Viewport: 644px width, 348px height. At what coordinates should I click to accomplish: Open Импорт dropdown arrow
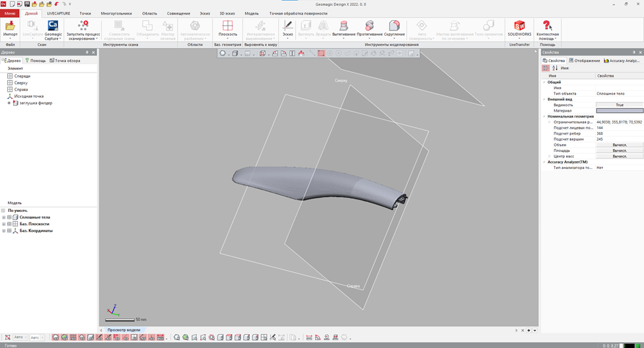coord(10,38)
